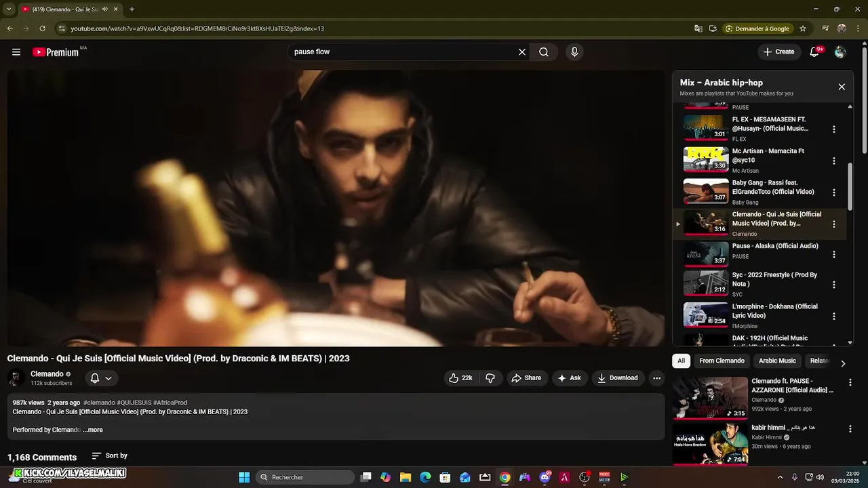
Task: Like the video showing 22k likes
Action: (460, 378)
